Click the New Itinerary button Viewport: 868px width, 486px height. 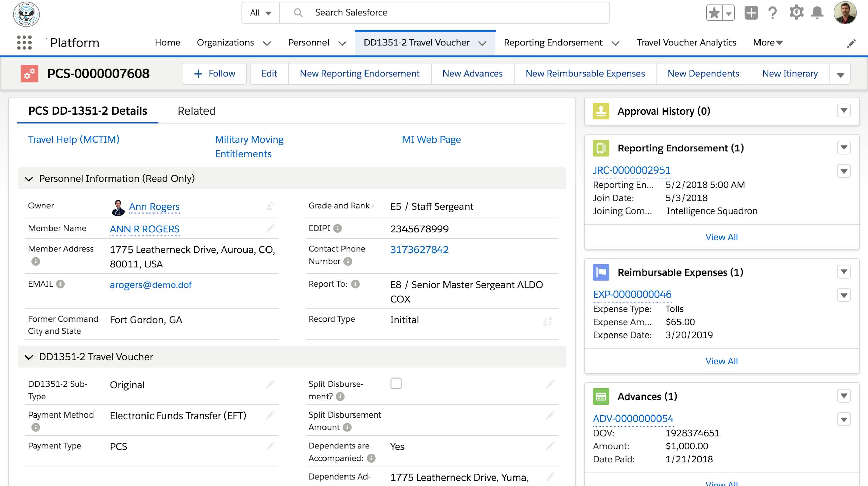click(790, 74)
